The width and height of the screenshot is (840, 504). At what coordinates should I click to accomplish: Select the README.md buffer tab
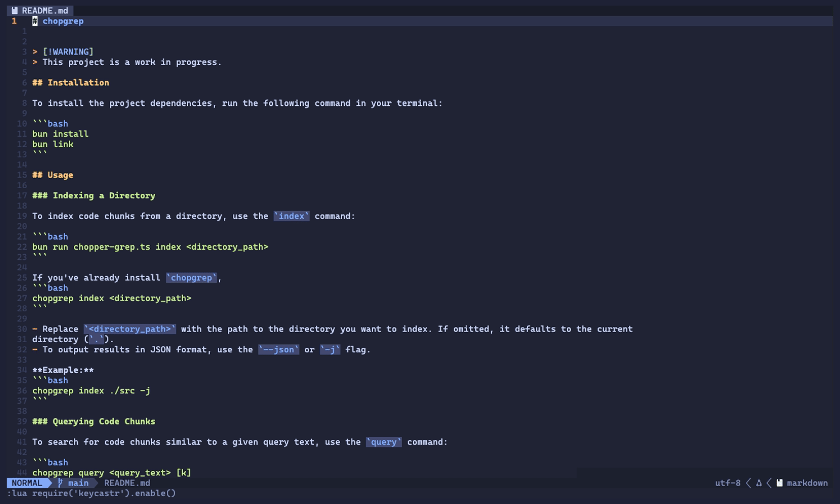[x=40, y=11]
